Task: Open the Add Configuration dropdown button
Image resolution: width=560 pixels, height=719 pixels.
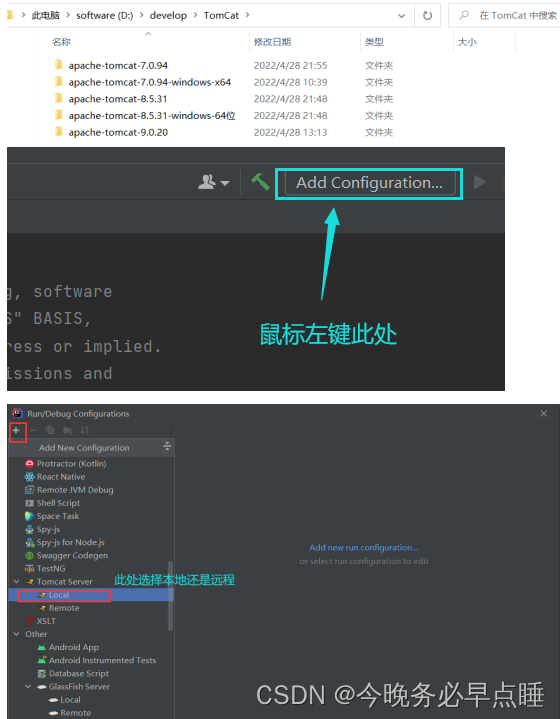Action: [x=370, y=183]
